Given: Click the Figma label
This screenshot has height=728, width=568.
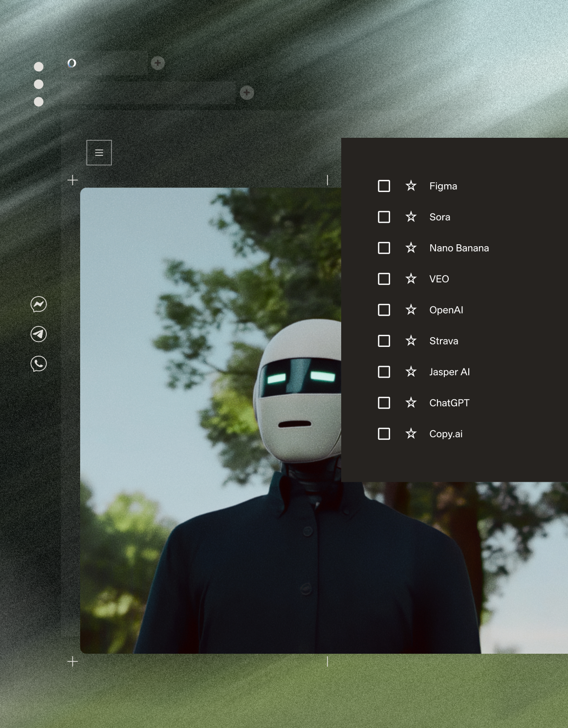Looking at the screenshot, I should (x=443, y=186).
